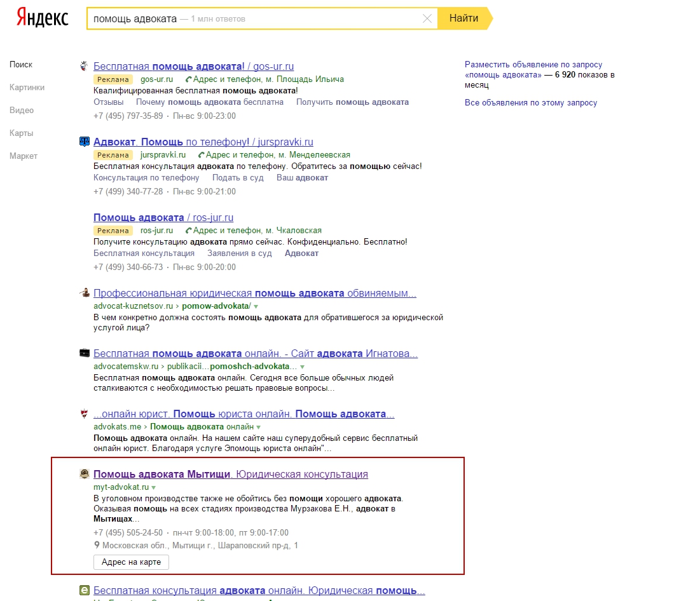Click the jurspravki.ru scales favicon
The height and width of the screenshot is (601, 700).
click(x=84, y=142)
